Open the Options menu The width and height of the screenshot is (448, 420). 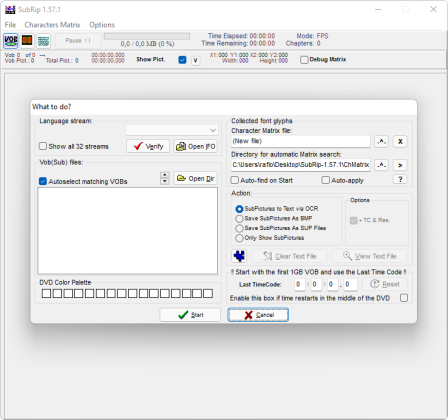[102, 25]
